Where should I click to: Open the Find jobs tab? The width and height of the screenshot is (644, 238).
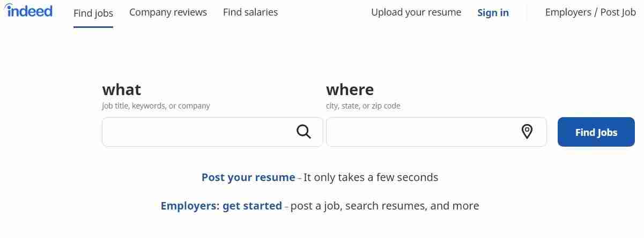pyautogui.click(x=93, y=12)
